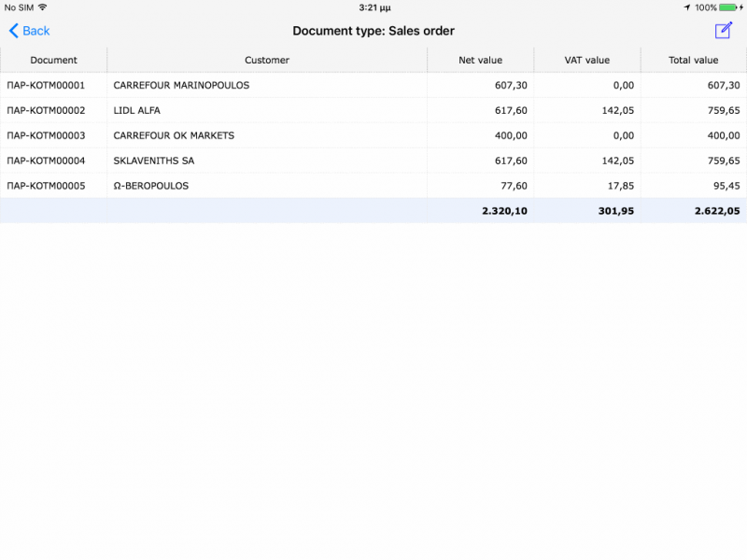Click the VAT value column header
Viewport: 747px width, 560px height.
pyautogui.click(x=587, y=60)
